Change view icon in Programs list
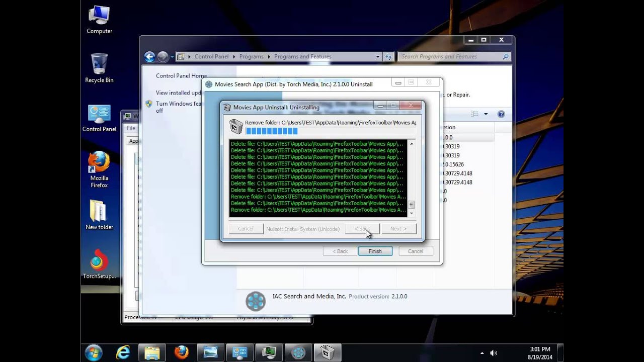 (474, 114)
